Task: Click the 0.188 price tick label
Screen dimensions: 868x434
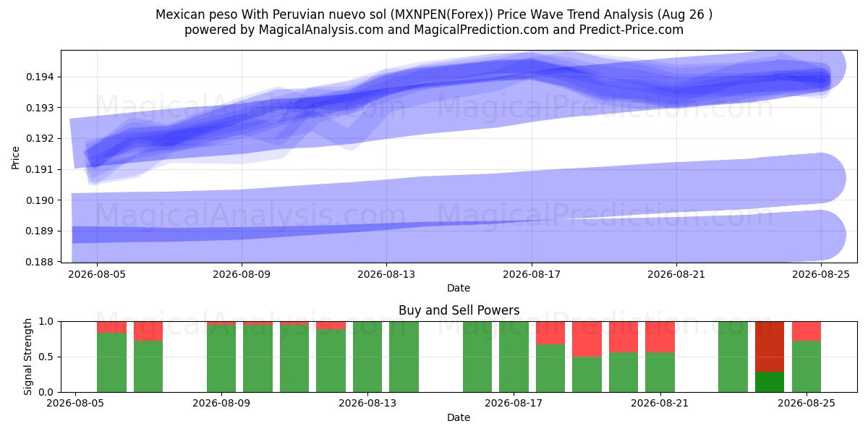Action: click(x=41, y=261)
